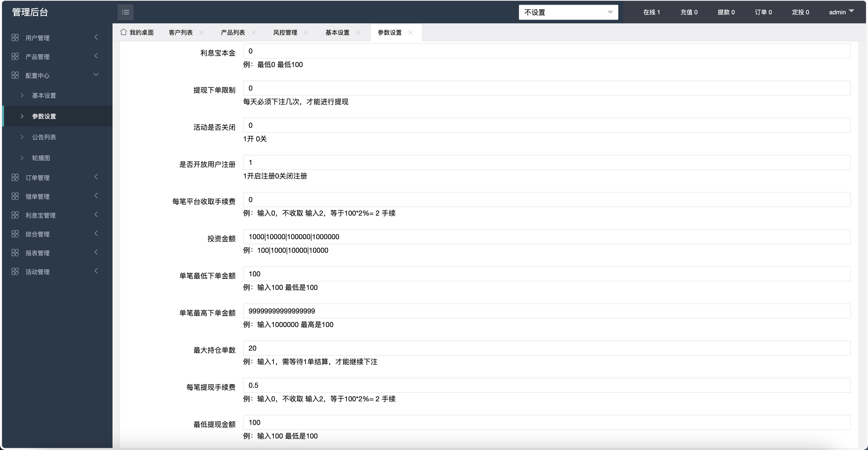Switch to the 我的桌面 tab

(141, 32)
